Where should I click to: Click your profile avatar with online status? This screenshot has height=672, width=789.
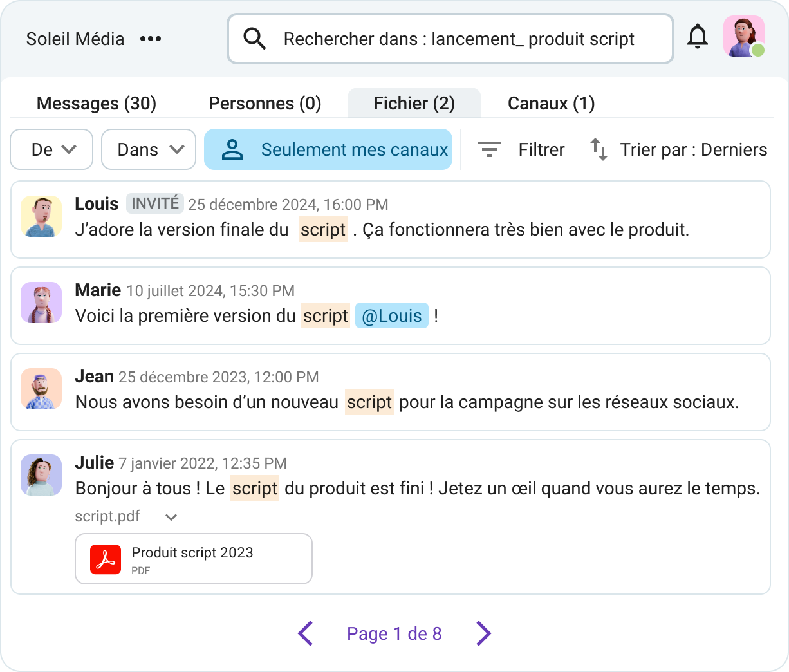pos(743,37)
